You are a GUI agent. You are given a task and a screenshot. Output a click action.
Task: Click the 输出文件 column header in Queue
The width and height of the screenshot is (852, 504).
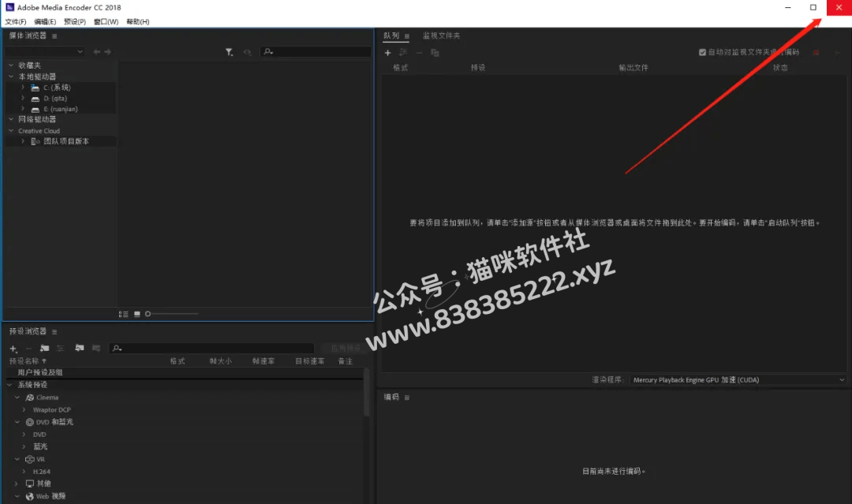633,68
